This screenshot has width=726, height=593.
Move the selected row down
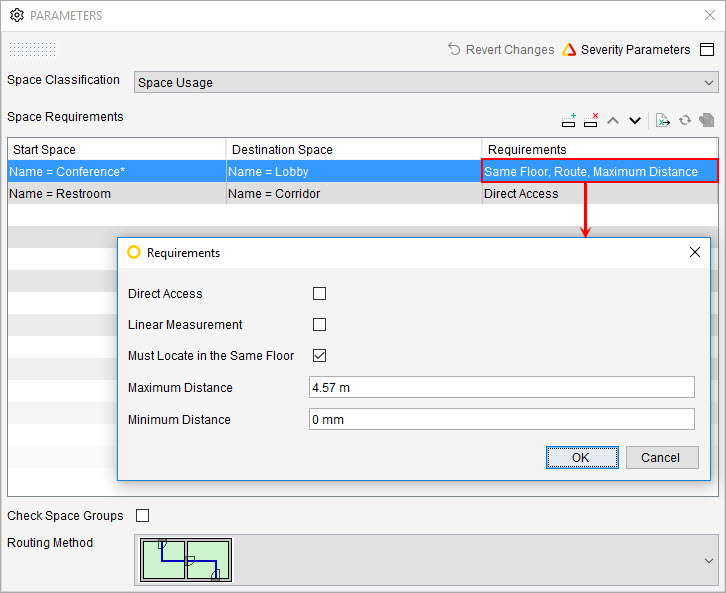pos(635,121)
